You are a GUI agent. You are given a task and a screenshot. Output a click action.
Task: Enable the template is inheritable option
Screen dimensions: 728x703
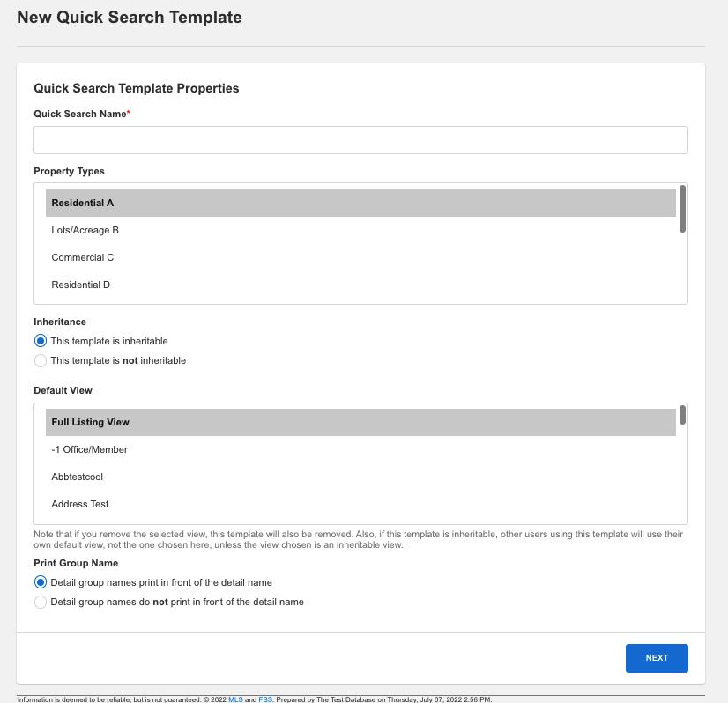(40, 341)
